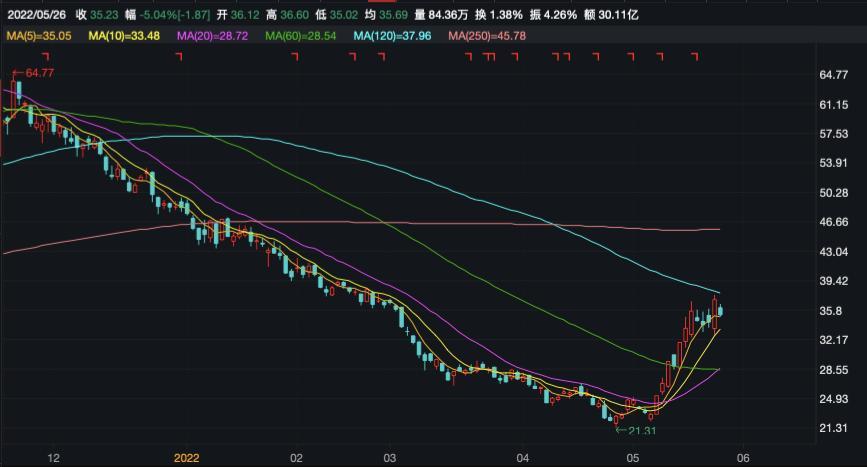Select the rightmost red event marker
This screenshot has height=467, width=867.
[x=660, y=57]
